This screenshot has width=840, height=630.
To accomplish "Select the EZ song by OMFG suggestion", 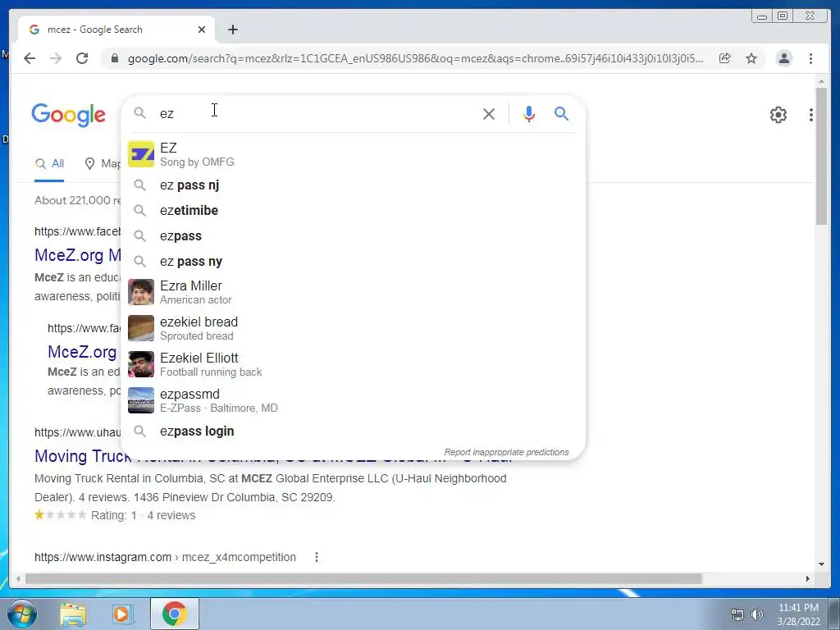I will click(353, 154).
